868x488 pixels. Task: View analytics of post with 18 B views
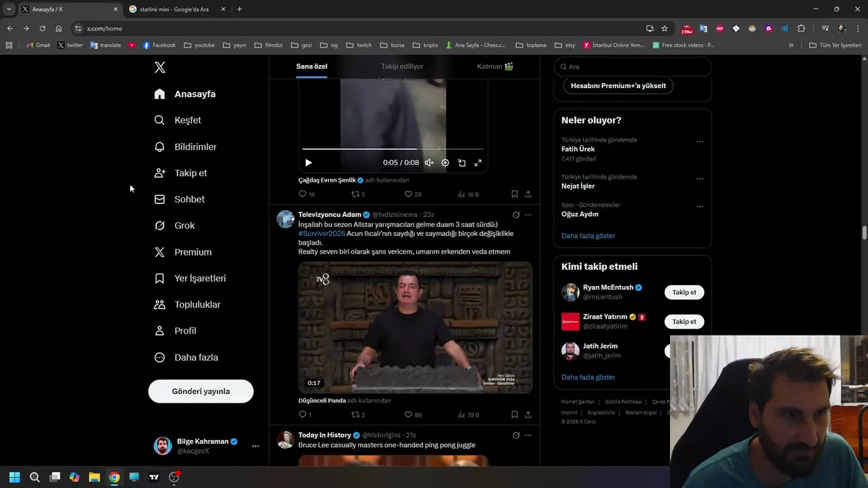[468, 194]
